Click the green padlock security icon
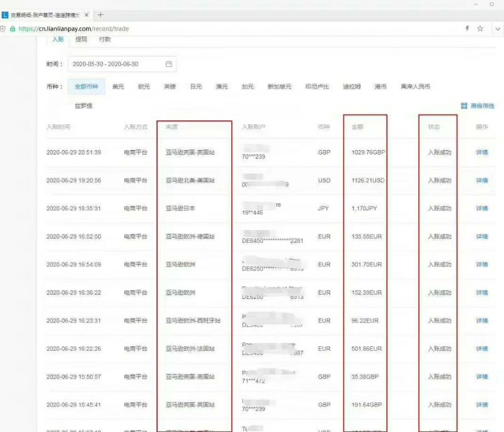504x432 pixels. click(x=13, y=28)
